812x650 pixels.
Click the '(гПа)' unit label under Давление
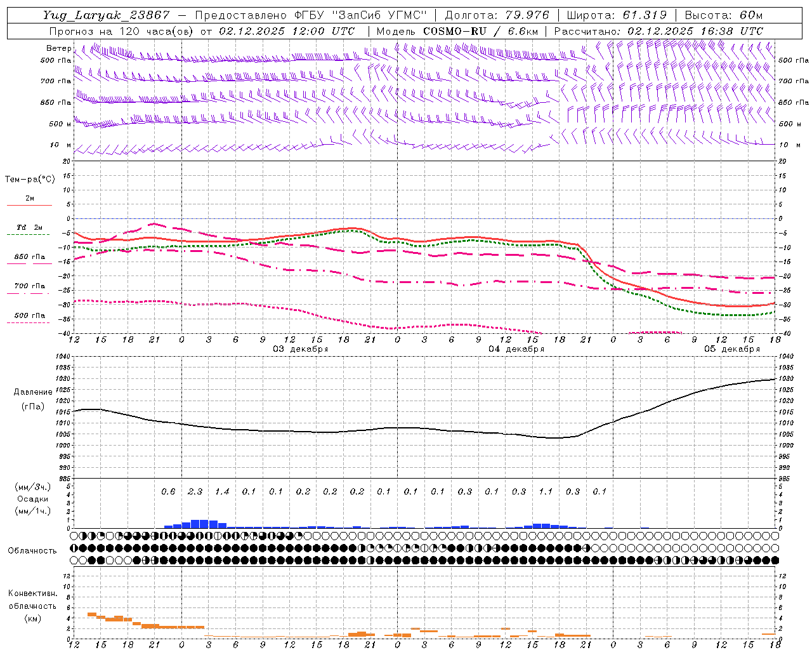click(x=33, y=406)
